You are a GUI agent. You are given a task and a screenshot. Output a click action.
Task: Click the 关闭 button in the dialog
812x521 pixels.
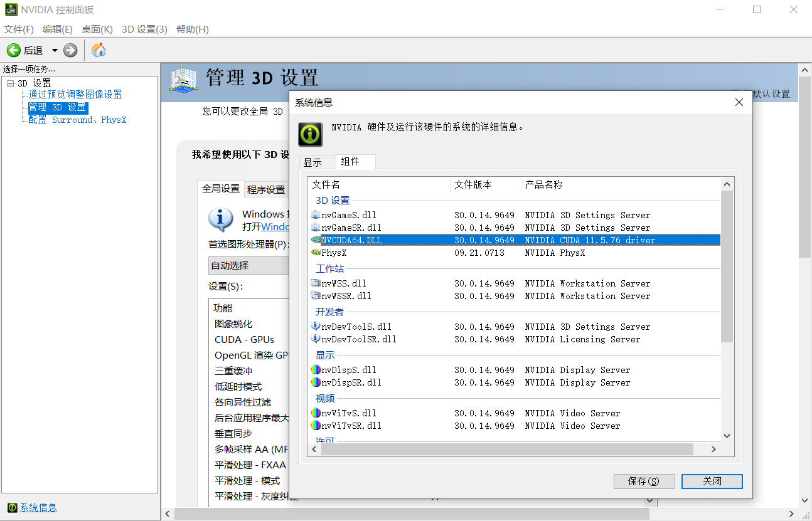coord(712,482)
